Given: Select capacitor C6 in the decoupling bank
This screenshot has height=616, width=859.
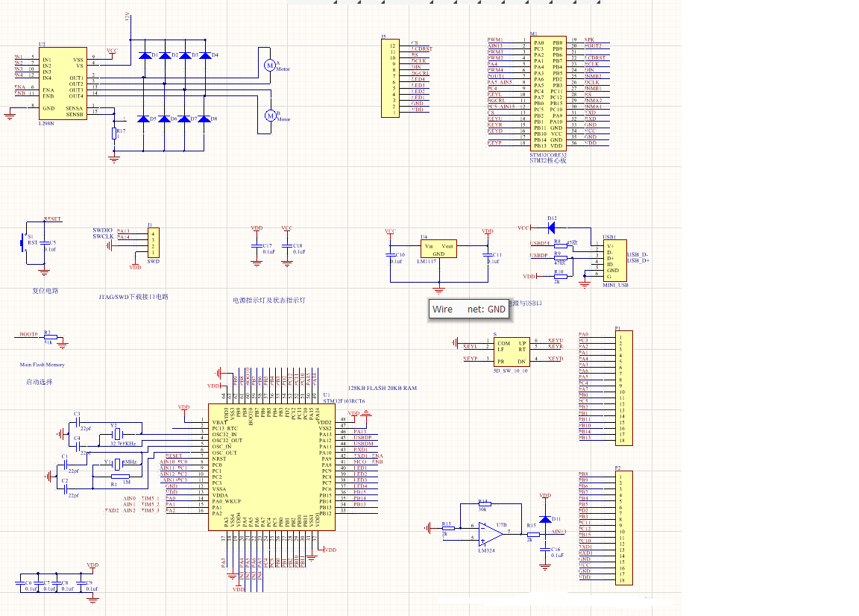Looking at the screenshot, I should 22,582.
